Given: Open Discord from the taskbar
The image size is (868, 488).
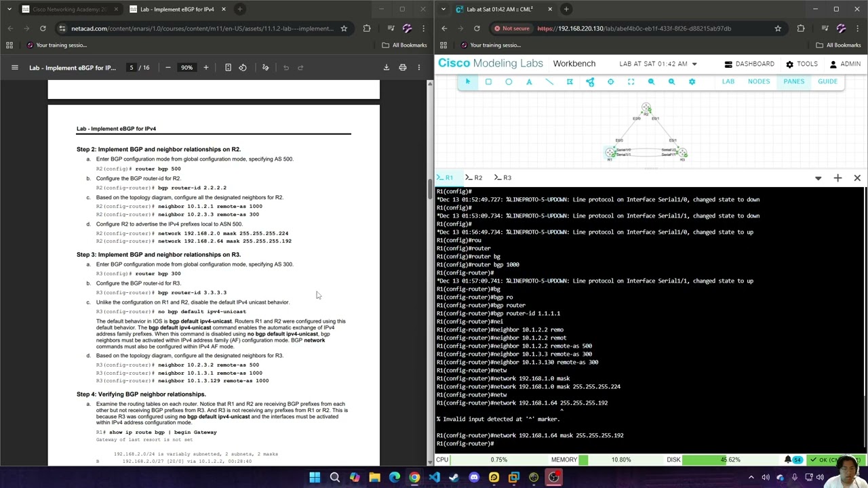Looking at the screenshot, I should [x=474, y=477].
